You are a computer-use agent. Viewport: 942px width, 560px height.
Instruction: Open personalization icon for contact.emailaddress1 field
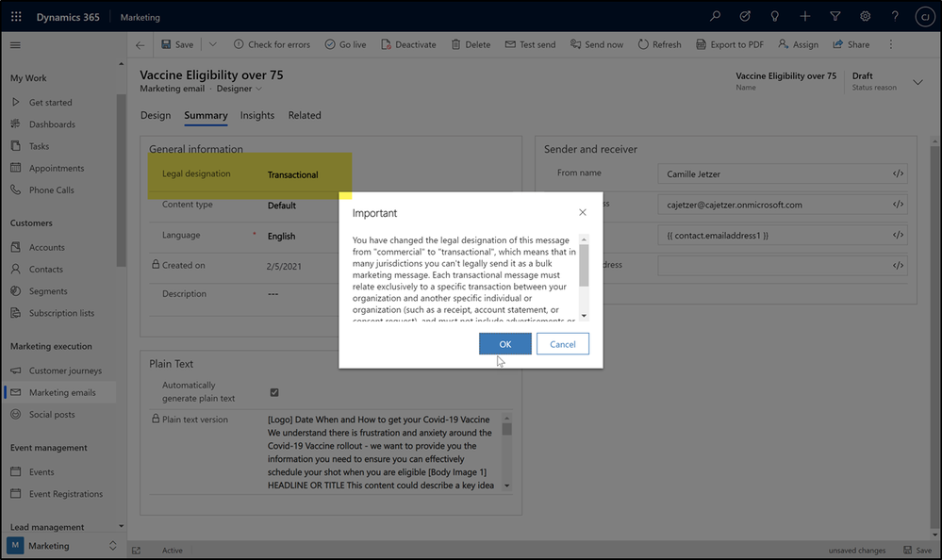click(898, 235)
